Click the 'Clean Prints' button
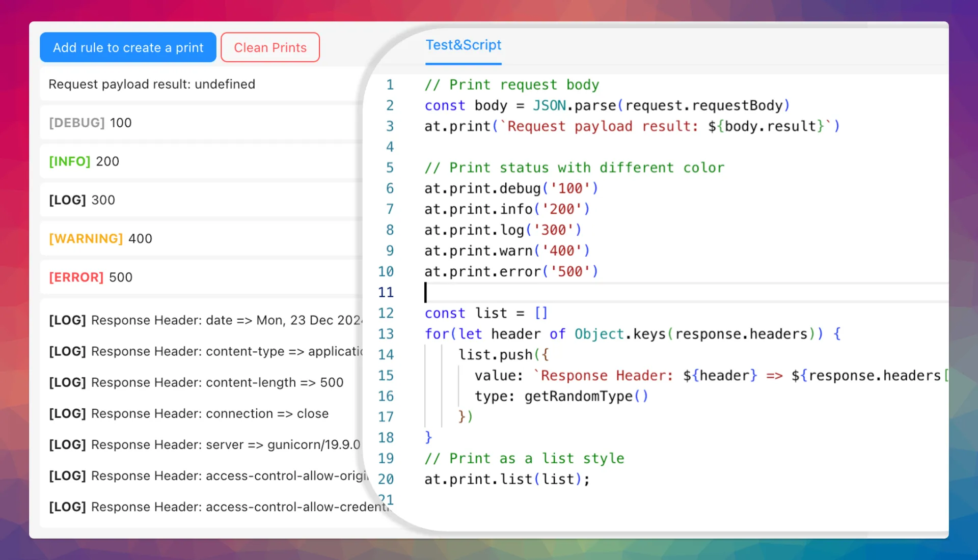978x560 pixels. coord(270,47)
